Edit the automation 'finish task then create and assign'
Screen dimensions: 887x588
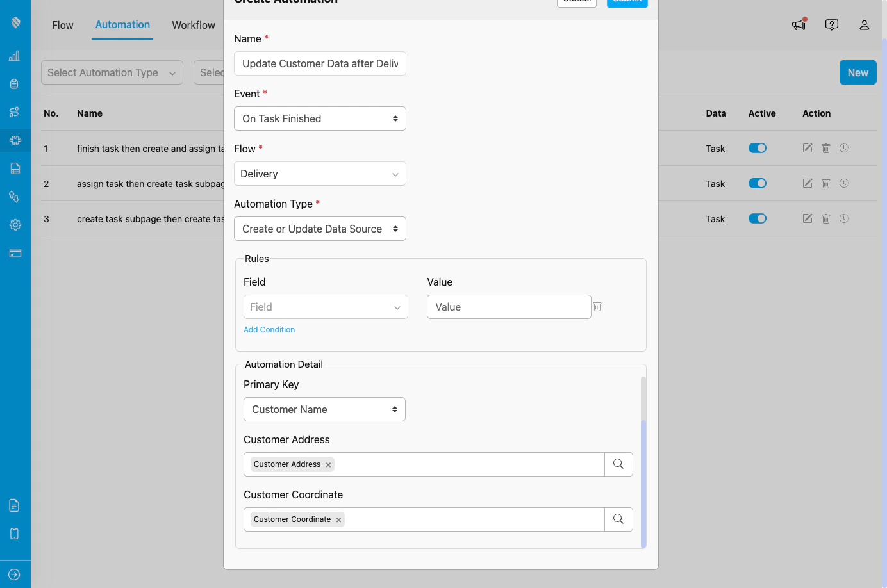pos(807,148)
